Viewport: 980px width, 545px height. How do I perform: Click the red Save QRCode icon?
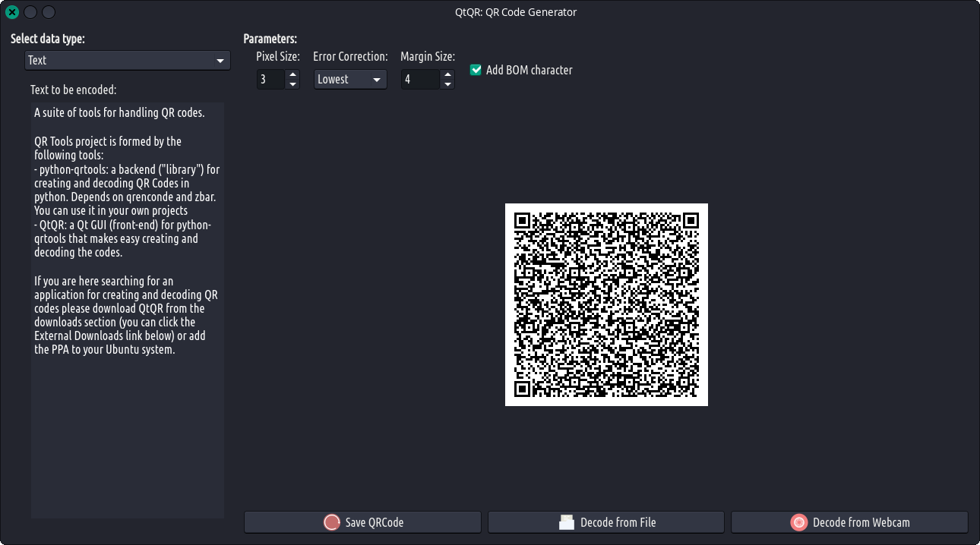[332, 522]
